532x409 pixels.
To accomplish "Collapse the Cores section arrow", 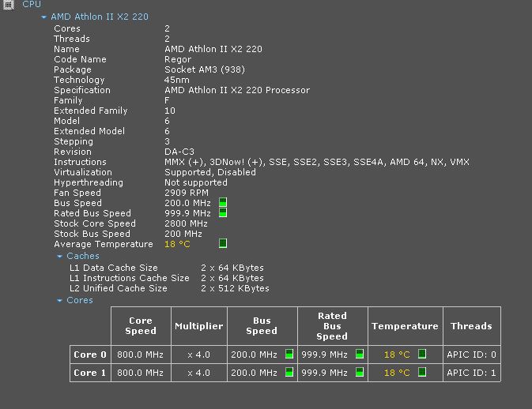I will pos(60,301).
